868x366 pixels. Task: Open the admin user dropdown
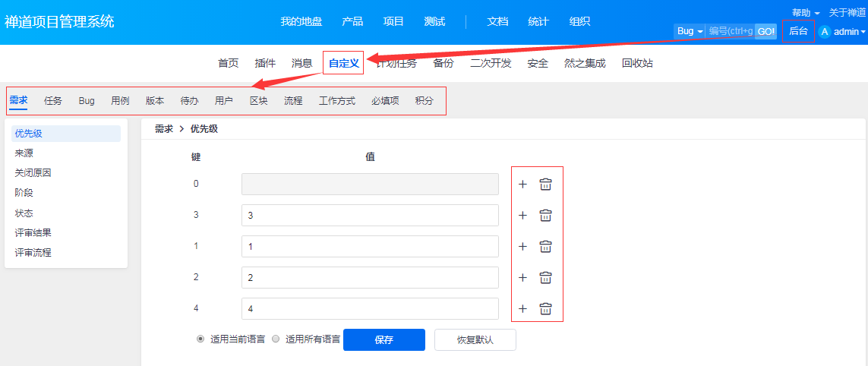click(x=849, y=32)
